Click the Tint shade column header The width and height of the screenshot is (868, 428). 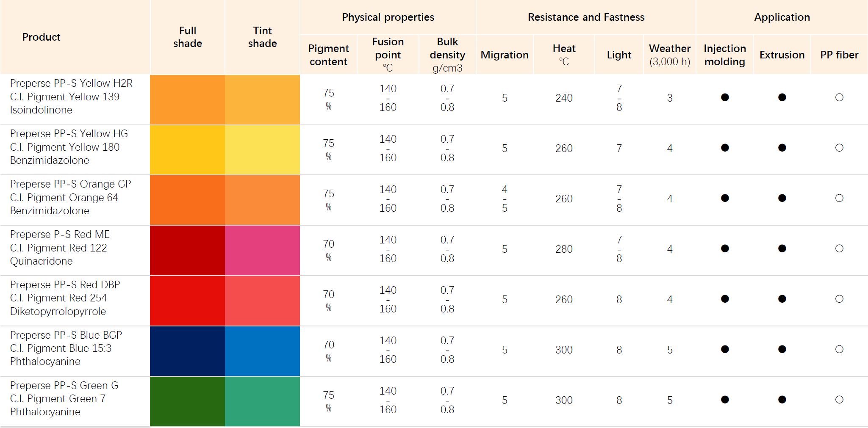pos(262,37)
